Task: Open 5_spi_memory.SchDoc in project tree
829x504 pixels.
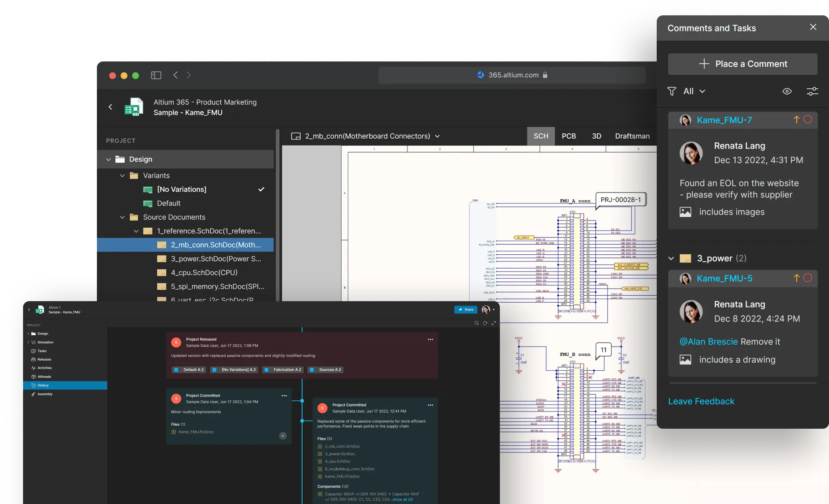Action: coord(217,286)
